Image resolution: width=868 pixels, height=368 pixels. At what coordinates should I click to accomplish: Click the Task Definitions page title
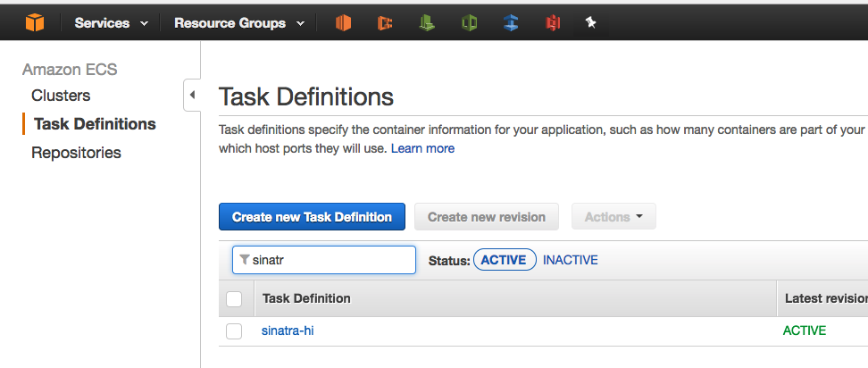click(306, 96)
